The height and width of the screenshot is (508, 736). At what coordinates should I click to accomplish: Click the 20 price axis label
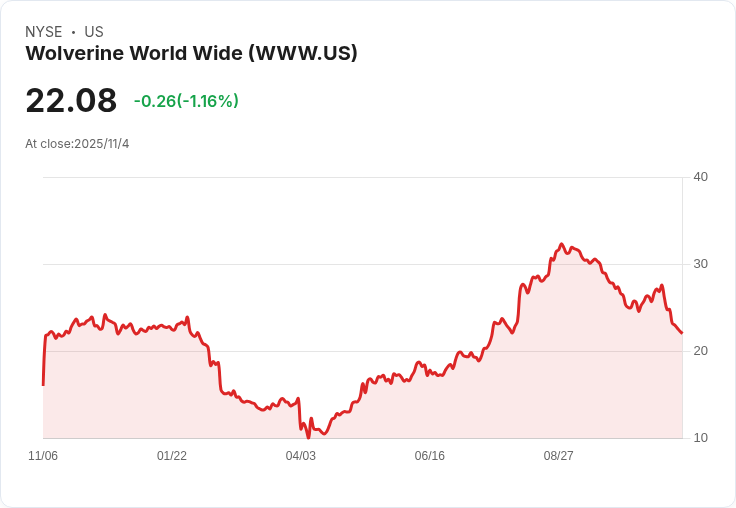[x=700, y=351]
